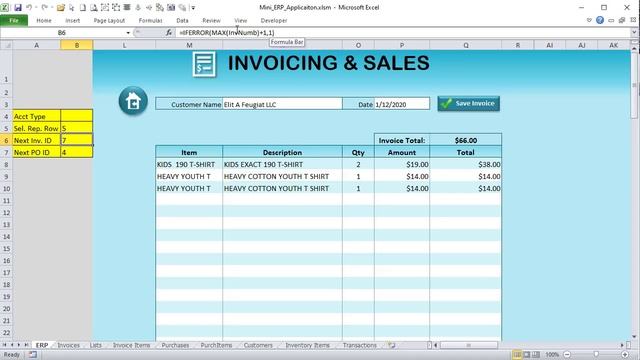The height and width of the screenshot is (360, 640).
Task: Open the File tab
Action: click(x=14, y=20)
